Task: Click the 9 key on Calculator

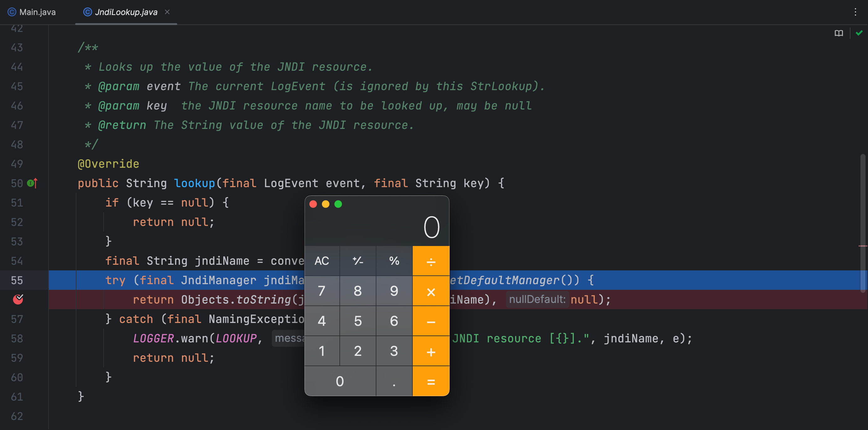Action: pos(394,291)
